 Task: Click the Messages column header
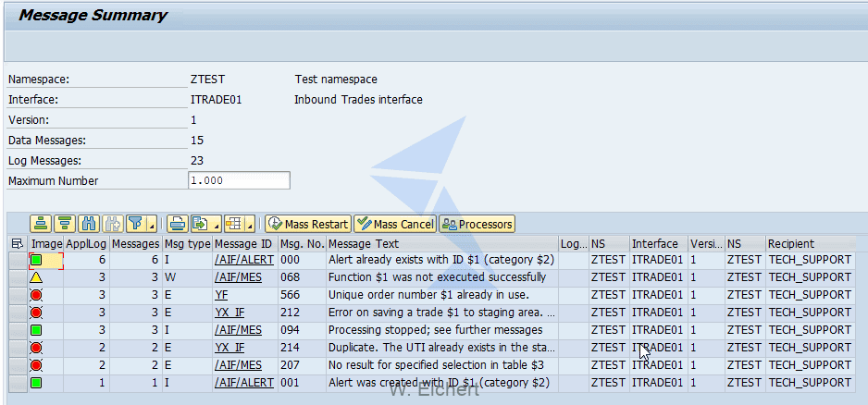[x=136, y=243]
